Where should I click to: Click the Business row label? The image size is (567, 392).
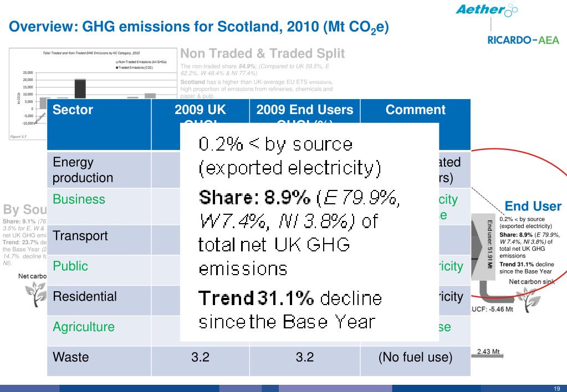(x=79, y=199)
